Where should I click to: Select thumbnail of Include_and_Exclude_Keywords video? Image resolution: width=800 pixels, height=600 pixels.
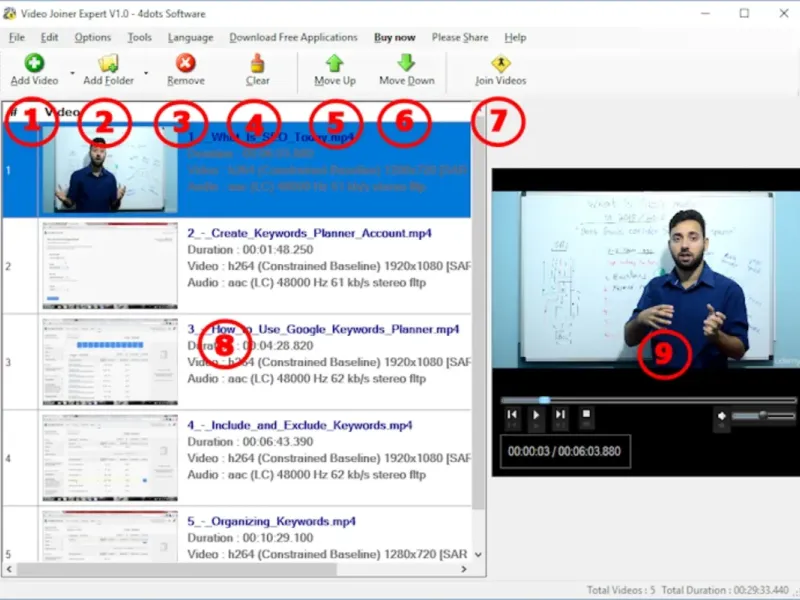(110, 458)
